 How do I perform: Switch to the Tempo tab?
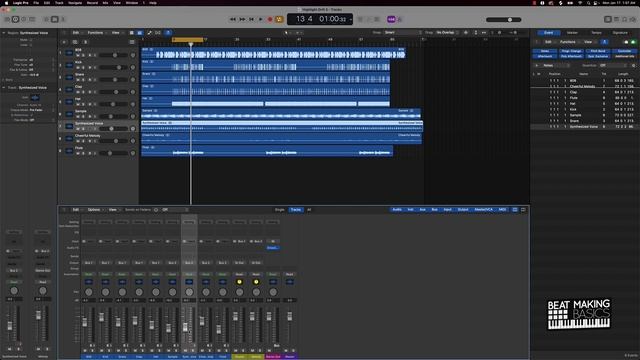[596, 33]
